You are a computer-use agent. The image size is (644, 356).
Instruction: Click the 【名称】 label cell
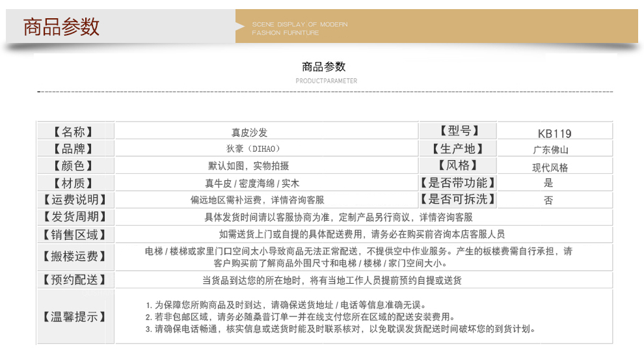pyautogui.click(x=75, y=131)
